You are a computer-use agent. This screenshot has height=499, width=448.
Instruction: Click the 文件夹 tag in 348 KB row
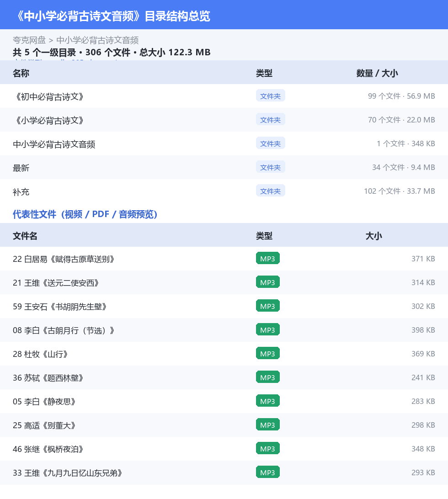tap(270, 143)
